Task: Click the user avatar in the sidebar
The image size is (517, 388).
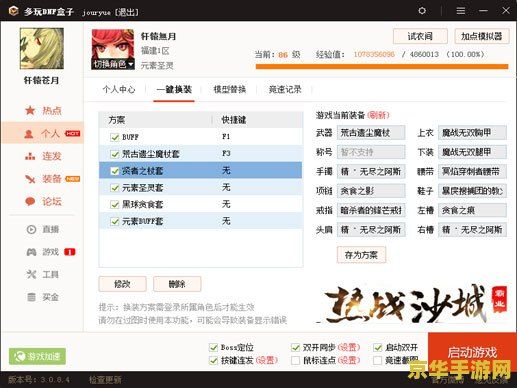Action: 42,48
